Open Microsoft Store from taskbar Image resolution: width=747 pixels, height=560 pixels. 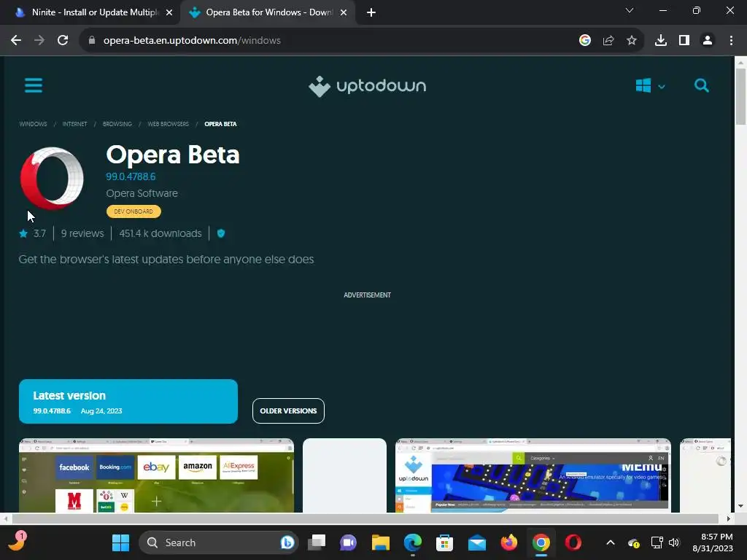(444, 542)
